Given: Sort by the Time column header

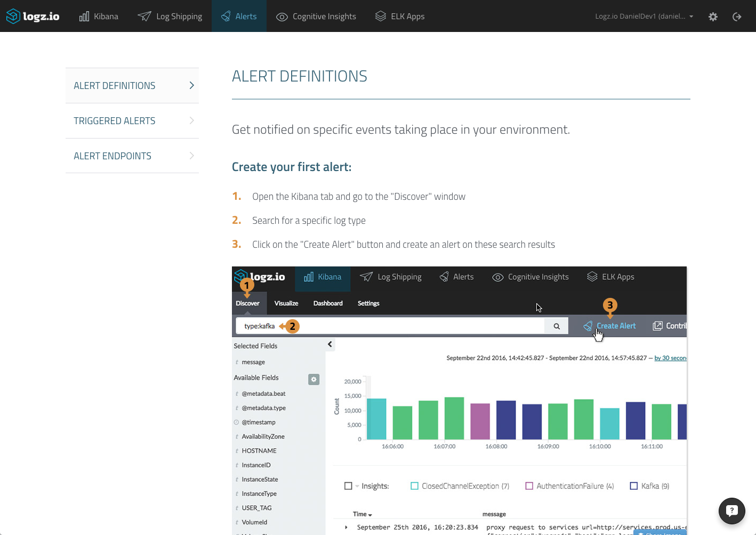Looking at the screenshot, I should pos(363,514).
